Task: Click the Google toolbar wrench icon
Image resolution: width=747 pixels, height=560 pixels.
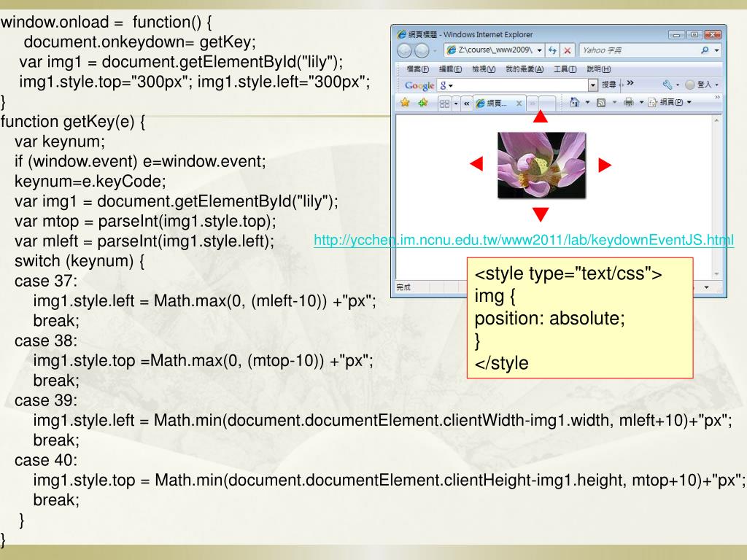Action: coord(667,85)
